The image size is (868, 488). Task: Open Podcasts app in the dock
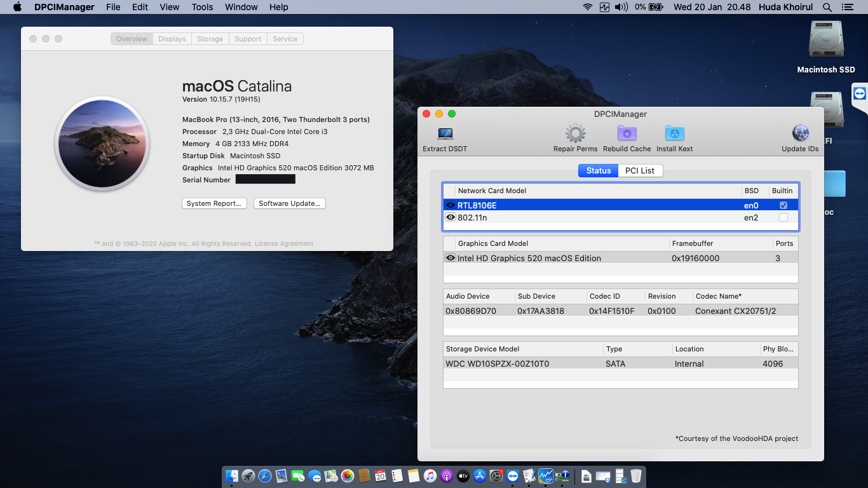pyautogui.click(x=447, y=476)
